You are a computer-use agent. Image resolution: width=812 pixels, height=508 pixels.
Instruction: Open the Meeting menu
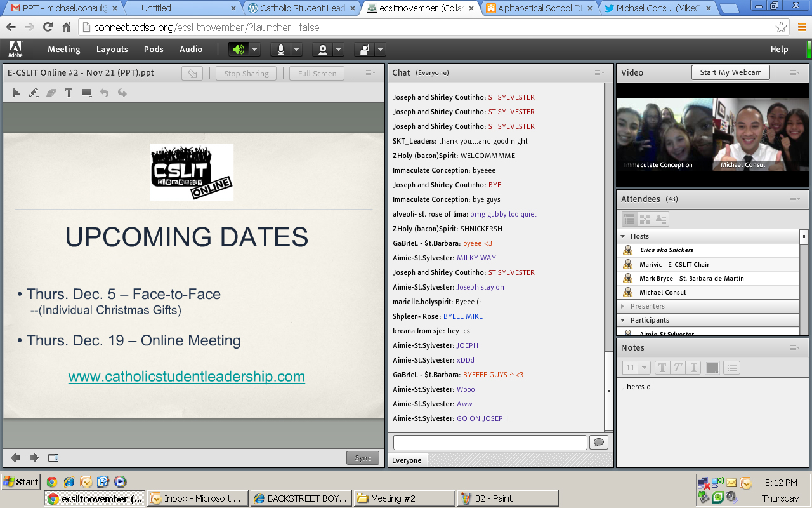64,50
